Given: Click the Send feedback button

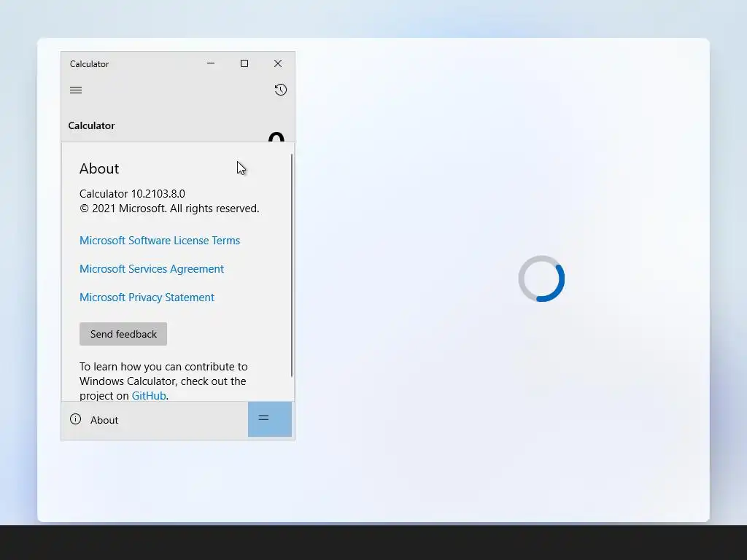Looking at the screenshot, I should pos(123,334).
